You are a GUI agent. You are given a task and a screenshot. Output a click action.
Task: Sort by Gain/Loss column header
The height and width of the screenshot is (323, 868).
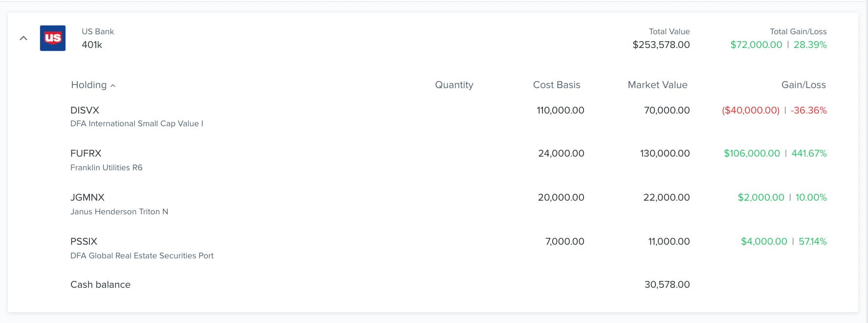[x=803, y=85]
